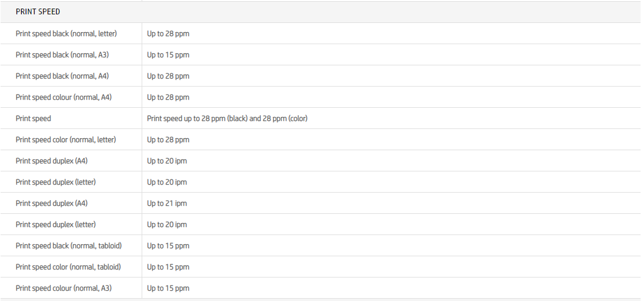This screenshot has height=301, width=644.
Task: Click the value for color normal tabloid speed
Action: [168, 267]
